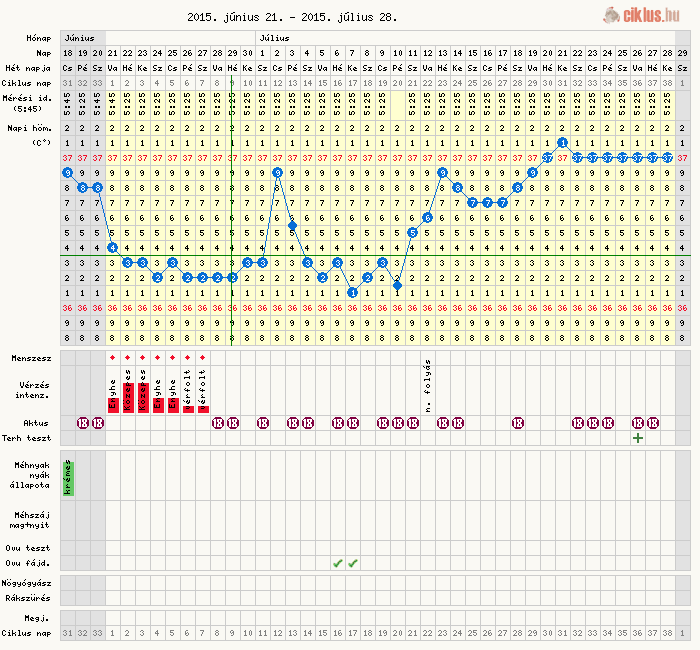Click the Aktus marker on July 4
Viewport: 700px width, 650px height.
pyautogui.click(x=307, y=423)
